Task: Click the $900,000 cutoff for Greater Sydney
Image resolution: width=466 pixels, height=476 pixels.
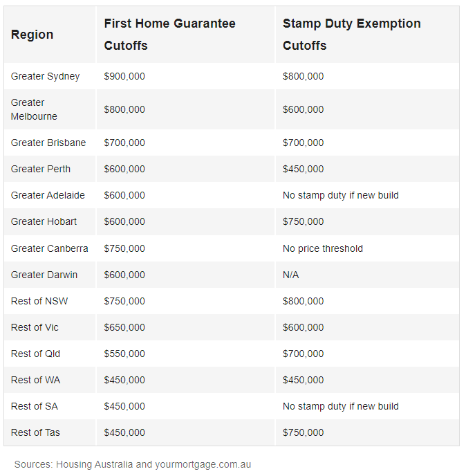Action: [x=124, y=76]
